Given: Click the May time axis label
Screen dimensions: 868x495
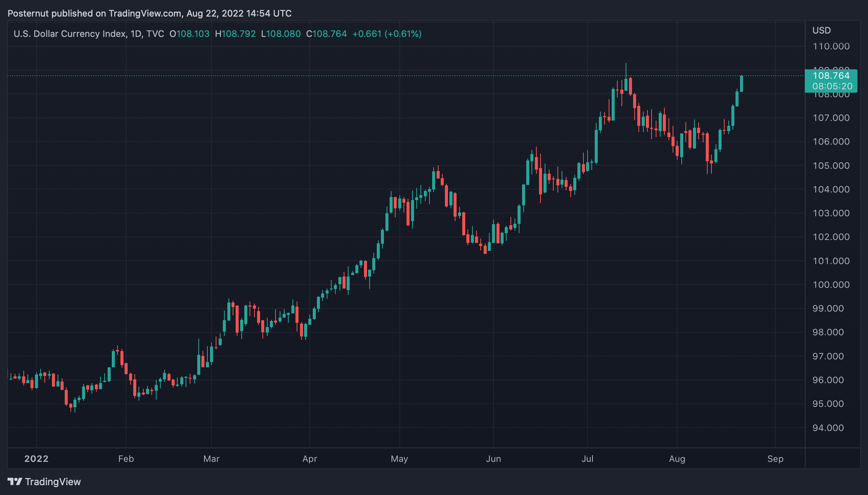Looking at the screenshot, I should pos(399,459).
